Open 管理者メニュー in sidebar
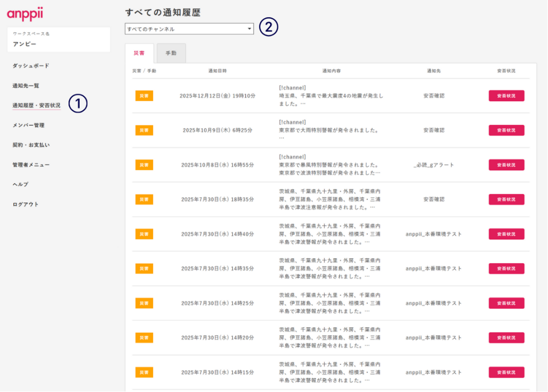Screen dimensions: 548x392 pyautogui.click(x=31, y=165)
